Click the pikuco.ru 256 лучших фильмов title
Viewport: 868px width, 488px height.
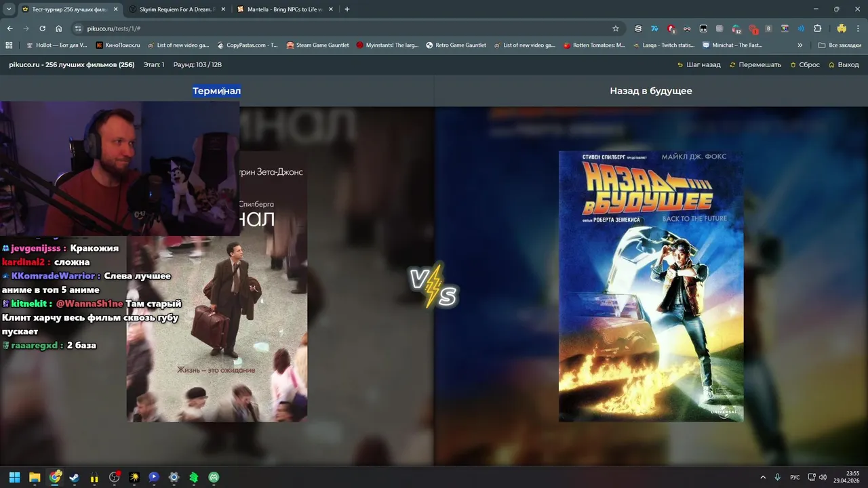tap(72, 65)
